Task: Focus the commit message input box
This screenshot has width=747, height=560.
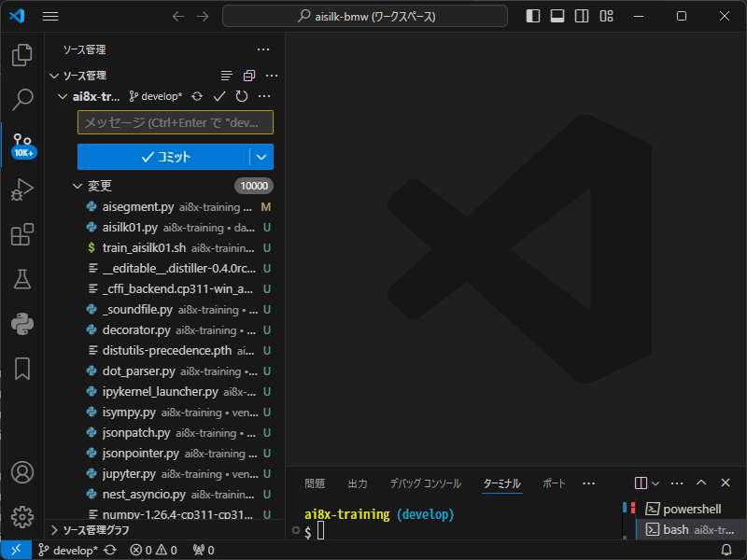Action: click(x=176, y=122)
